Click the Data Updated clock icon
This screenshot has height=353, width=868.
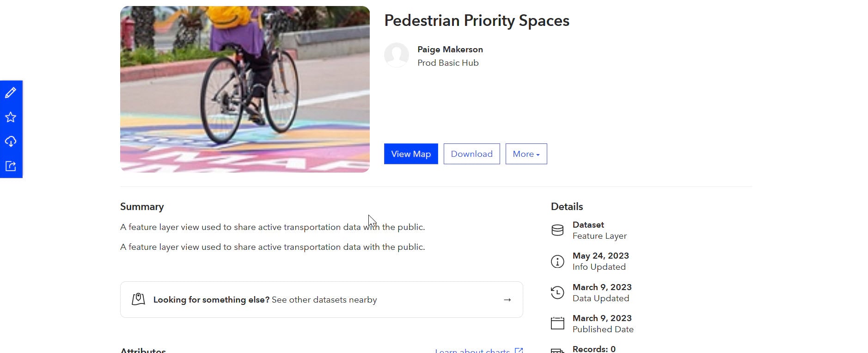coord(557,293)
